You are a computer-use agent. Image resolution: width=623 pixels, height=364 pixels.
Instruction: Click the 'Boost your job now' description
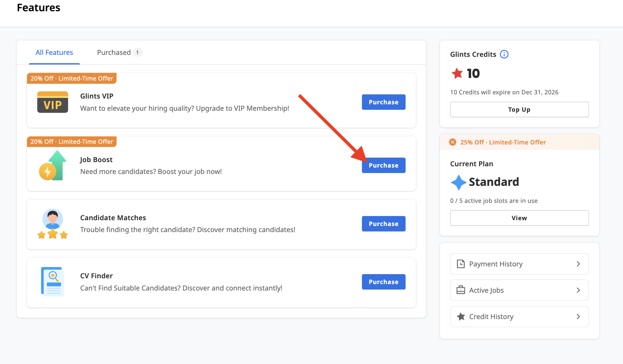[151, 171]
